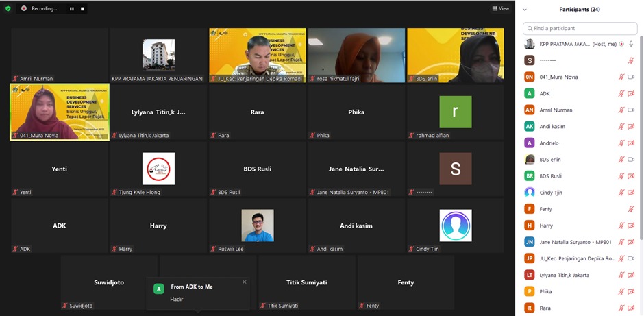Click muted mic icon for BDS Rusli
Image resolution: width=644 pixels, height=316 pixels.
[621, 175]
